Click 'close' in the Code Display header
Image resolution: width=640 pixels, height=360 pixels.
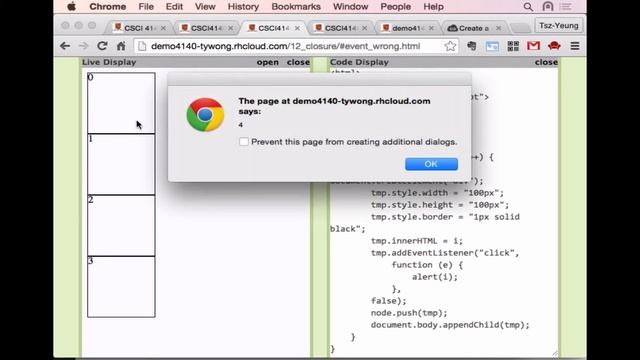(x=546, y=62)
